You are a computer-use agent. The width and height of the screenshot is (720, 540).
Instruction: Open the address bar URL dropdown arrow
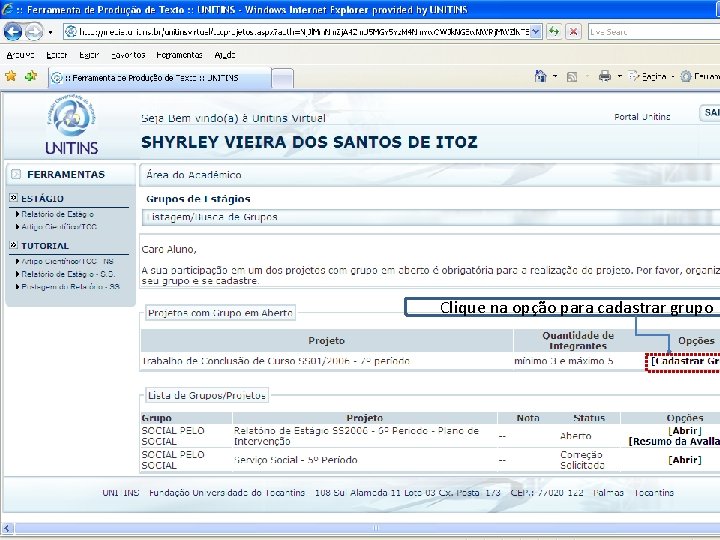(x=535, y=32)
